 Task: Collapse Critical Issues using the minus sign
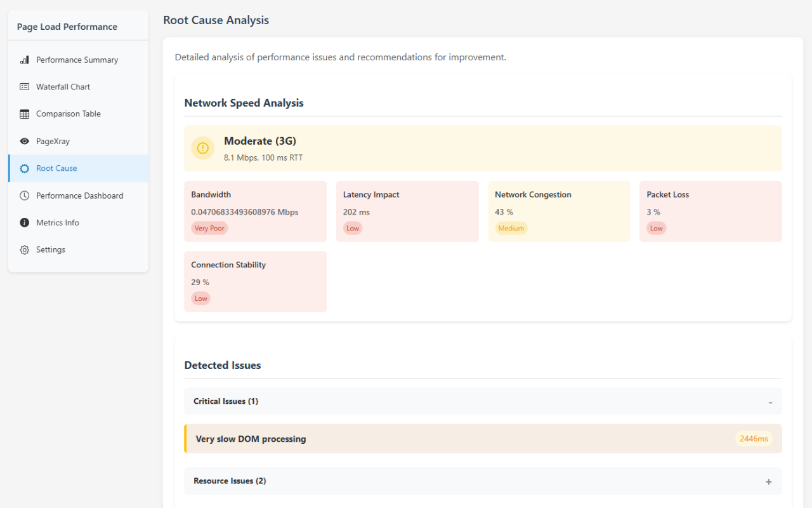(x=770, y=402)
